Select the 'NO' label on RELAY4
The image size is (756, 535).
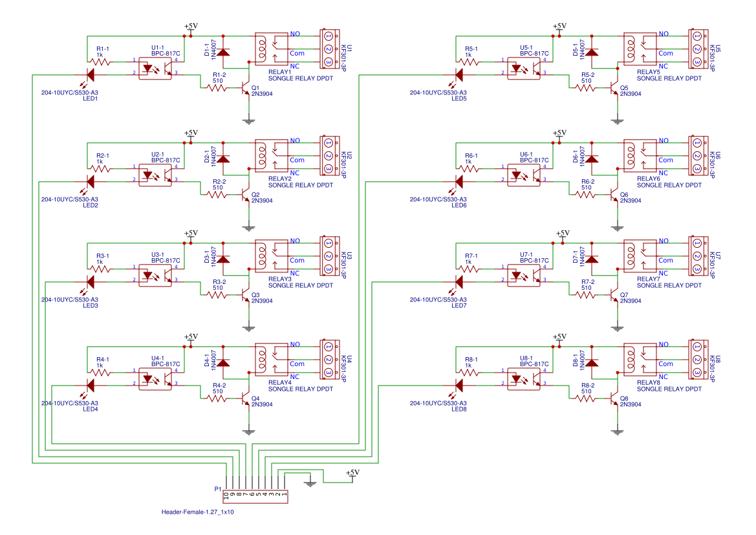tap(295, 344)
